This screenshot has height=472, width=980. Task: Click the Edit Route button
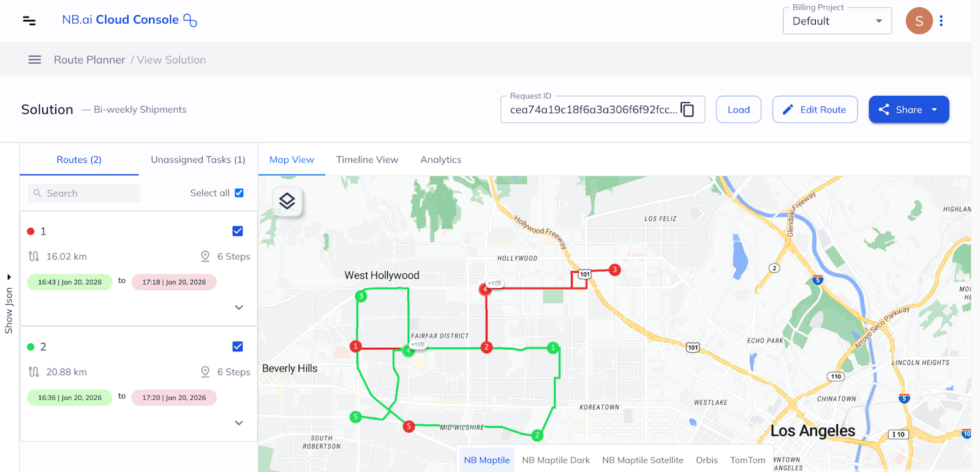pos(815,110)
